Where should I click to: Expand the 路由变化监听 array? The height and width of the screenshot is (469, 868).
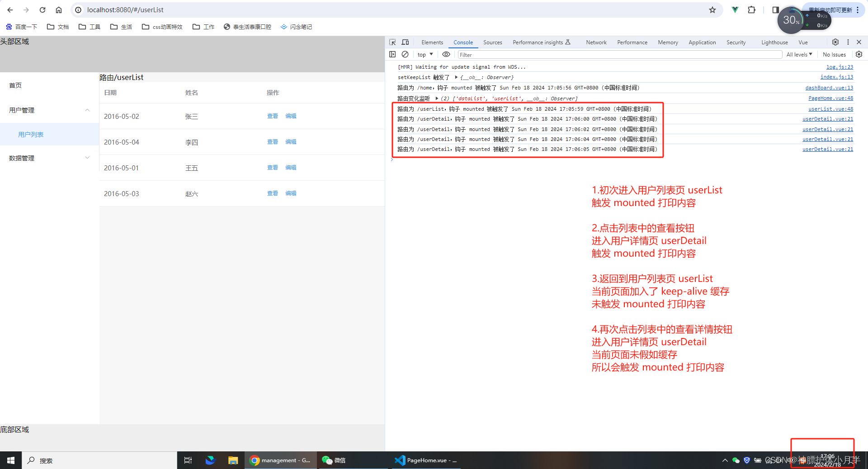tap(437, 98)
